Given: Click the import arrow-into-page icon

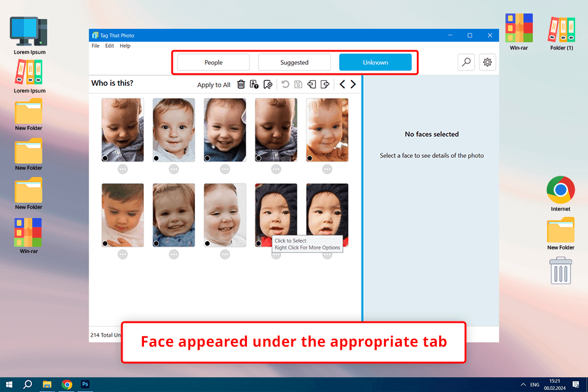Looking at the screenshot, I should click(x=312, y=85).
